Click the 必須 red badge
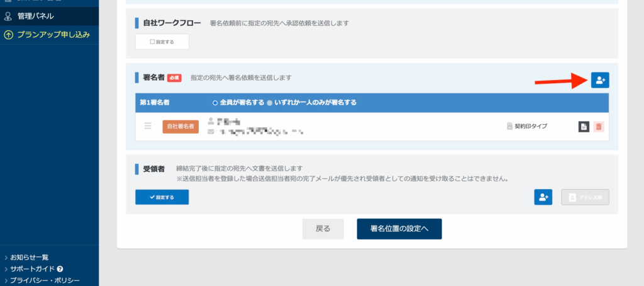The height and width of the screenshot is (286, 644). pos(174,77)
